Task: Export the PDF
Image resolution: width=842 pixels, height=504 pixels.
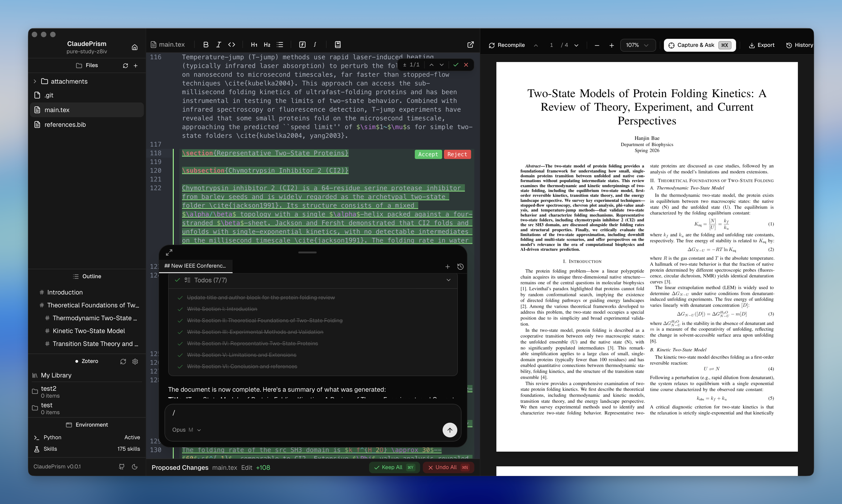Action: tap(762, 45)
